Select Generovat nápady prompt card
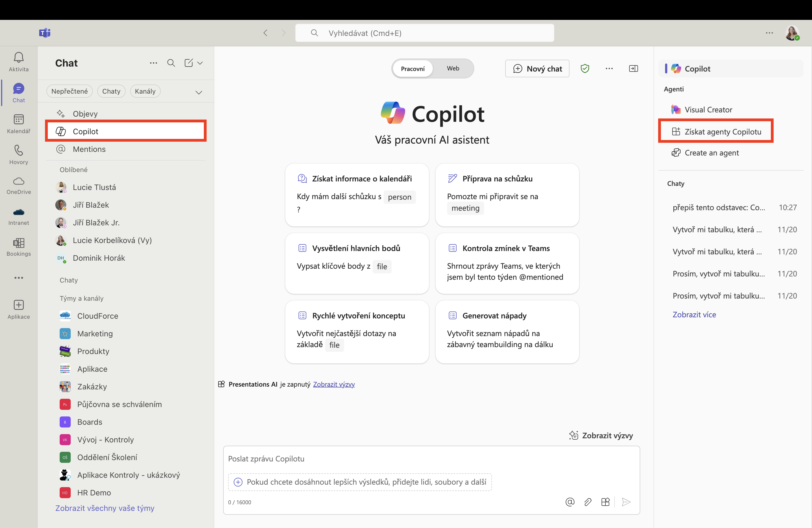Viewport: 812px width, 528px height. point(507,332)
